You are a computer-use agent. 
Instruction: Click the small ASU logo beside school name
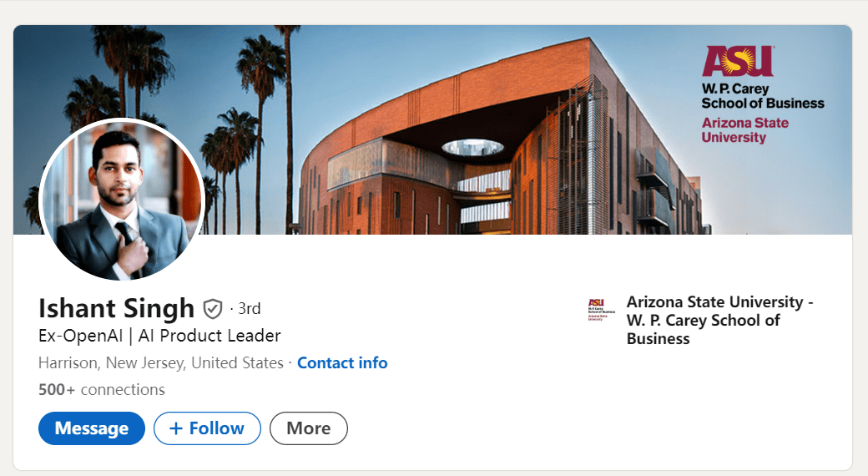tap(596, 310)
